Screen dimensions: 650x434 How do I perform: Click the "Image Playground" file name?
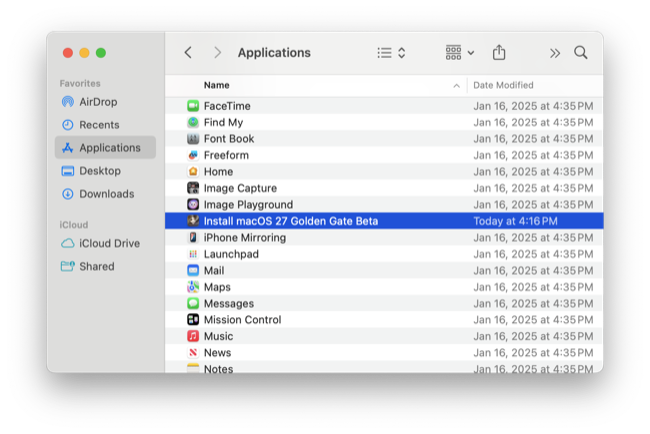[248, 205]
